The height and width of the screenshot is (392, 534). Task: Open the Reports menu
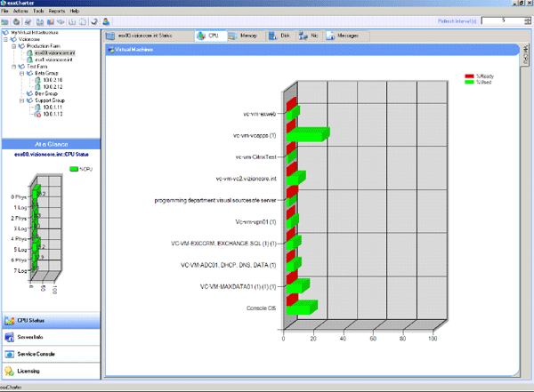(x=56, y=11)
